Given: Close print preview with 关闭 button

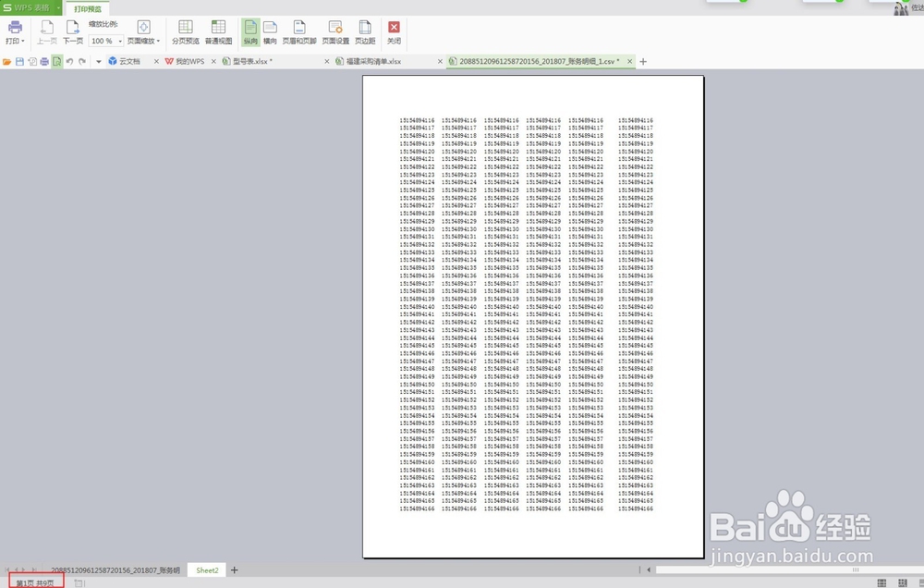Looking at the screenshot, I should click(394, 32).
